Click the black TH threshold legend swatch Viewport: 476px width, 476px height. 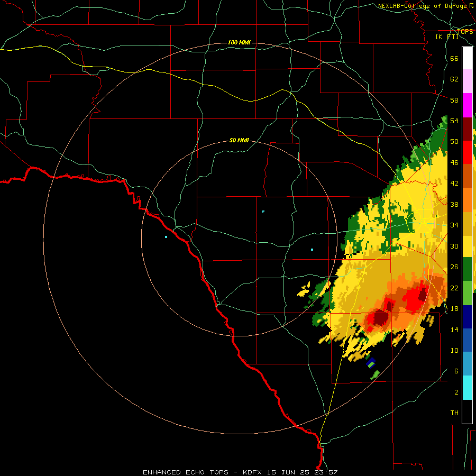pyautogui.click(x=467, y=411)
